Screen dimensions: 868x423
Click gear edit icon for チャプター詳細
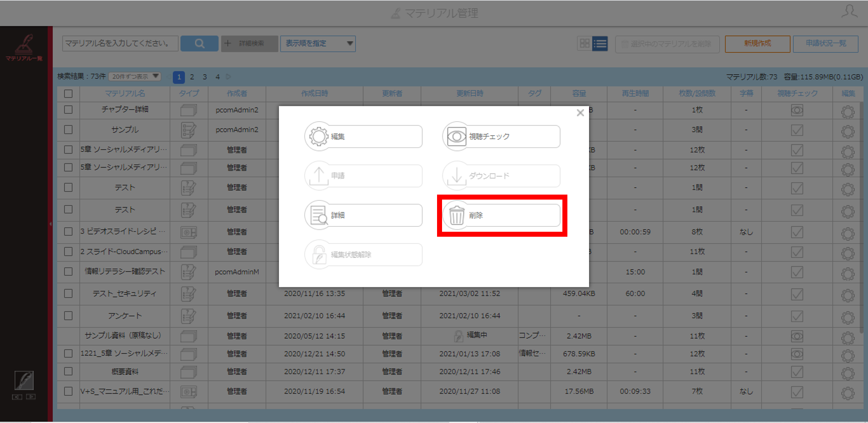point(847,111)
